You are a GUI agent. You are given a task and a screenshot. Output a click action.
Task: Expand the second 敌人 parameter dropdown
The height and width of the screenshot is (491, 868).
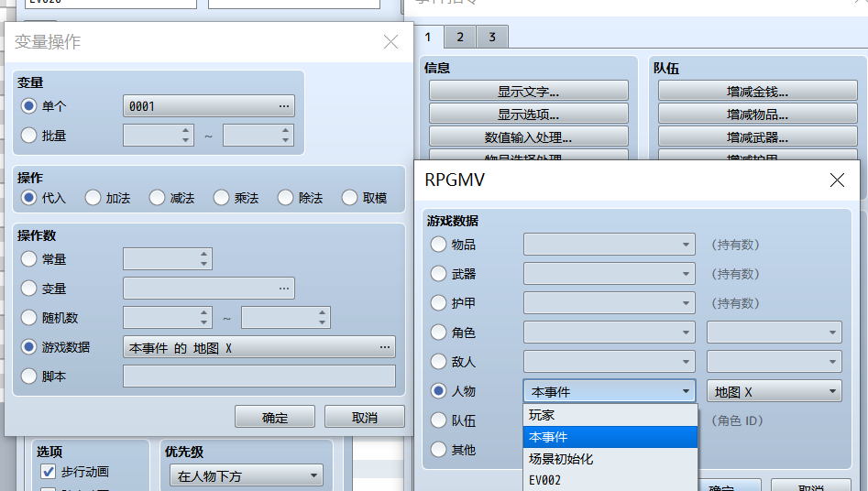point(775,362)
